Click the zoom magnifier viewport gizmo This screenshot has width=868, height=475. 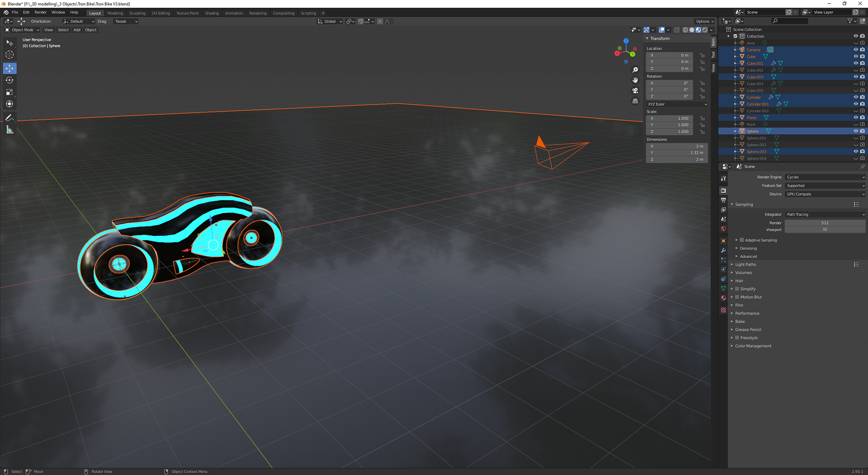pyautogui.click(x=635, y=70)
